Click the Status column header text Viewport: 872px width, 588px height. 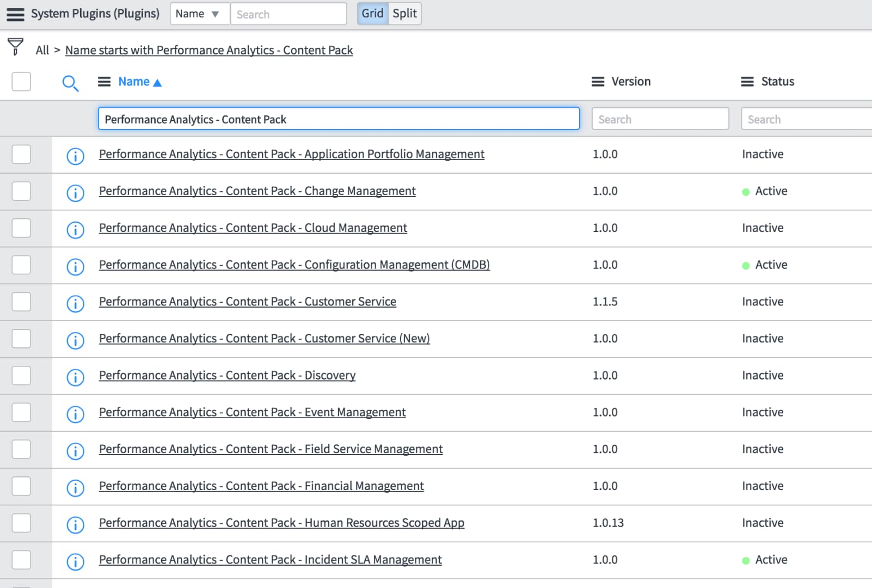coord(778,82)
